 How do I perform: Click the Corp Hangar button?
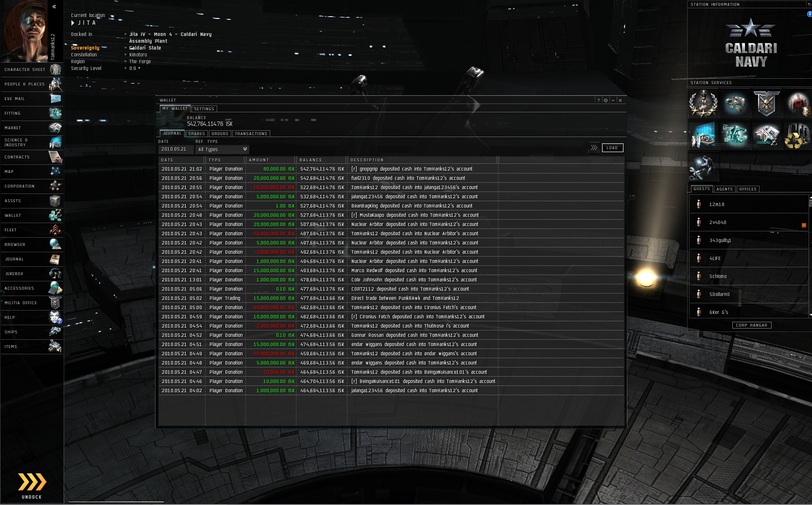coord(751,325)
